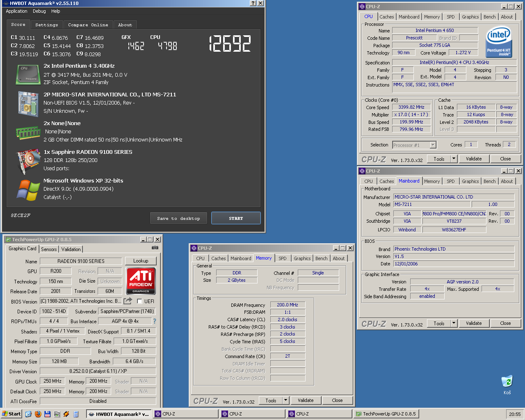Click the START benchmark button
525x420 pixels.
coord(236,218)
